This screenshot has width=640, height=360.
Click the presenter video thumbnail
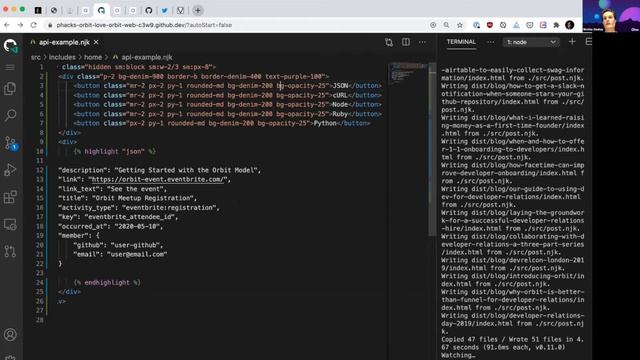[611, 16]
